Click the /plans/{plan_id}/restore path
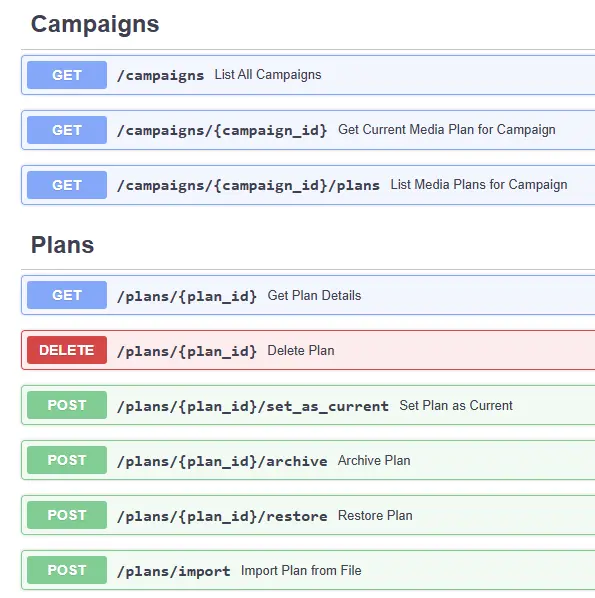This screenshot has width=595, height=598. [x=222, y=516]
